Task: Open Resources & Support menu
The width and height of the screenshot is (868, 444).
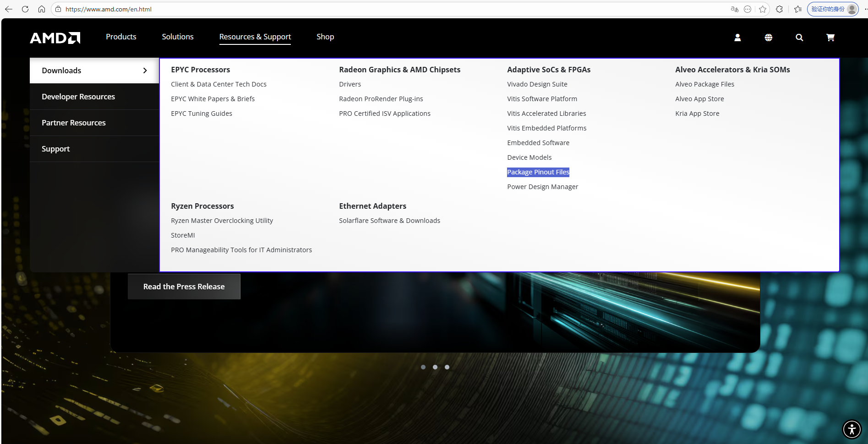Action: (255, 37)
